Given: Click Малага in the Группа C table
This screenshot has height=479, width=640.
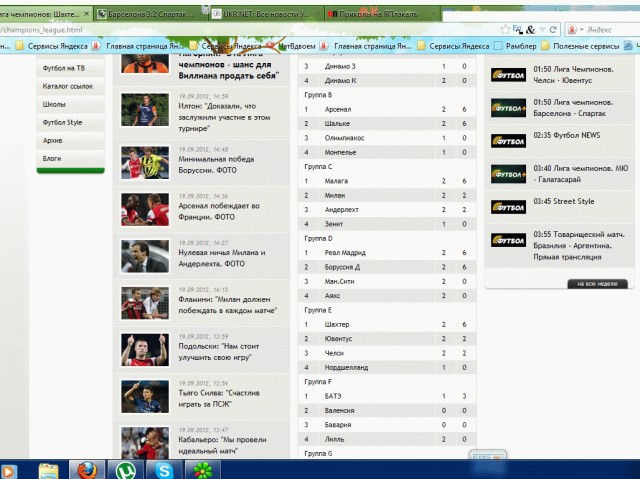Looking at the screenshot, I should point(336,181).
